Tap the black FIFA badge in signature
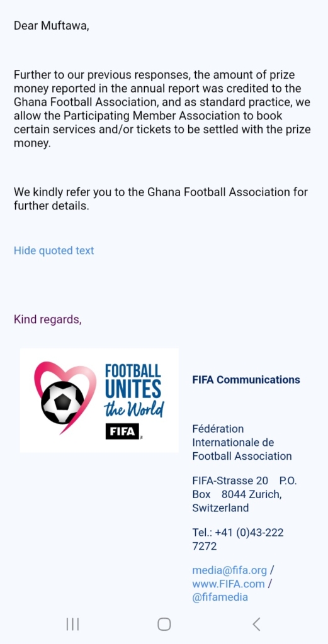Image resolution: width=328 pixels, height=644 pixels. (x=123, y=431)
